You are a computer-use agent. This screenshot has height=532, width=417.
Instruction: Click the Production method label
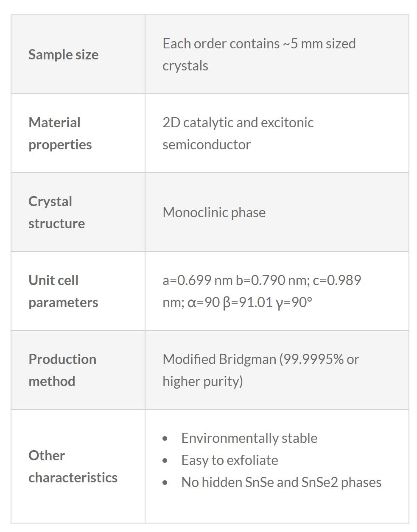coord(62,370)
